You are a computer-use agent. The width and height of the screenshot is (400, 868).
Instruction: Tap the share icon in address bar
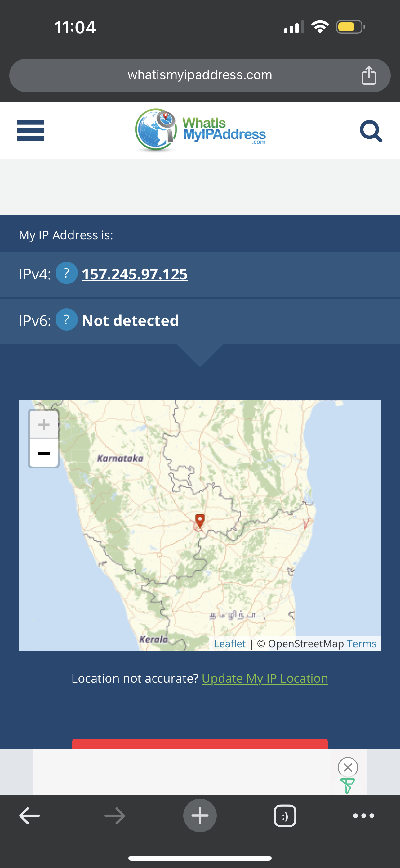(369, 75)
